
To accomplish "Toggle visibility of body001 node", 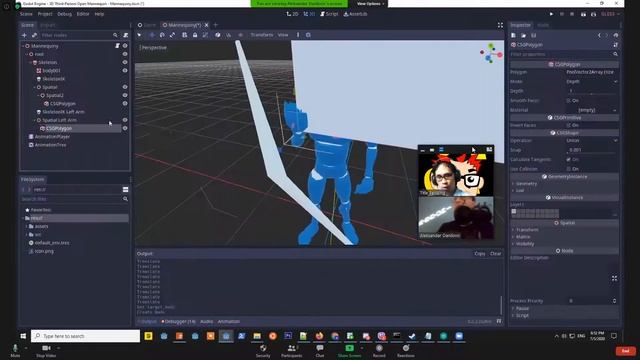I will (125, 71).
